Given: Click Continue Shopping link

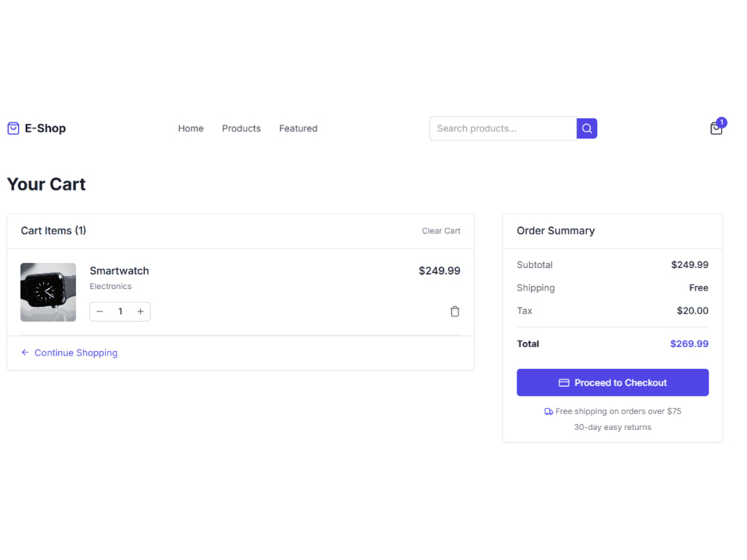Looking at the screenshot, I should coord(75,352).
